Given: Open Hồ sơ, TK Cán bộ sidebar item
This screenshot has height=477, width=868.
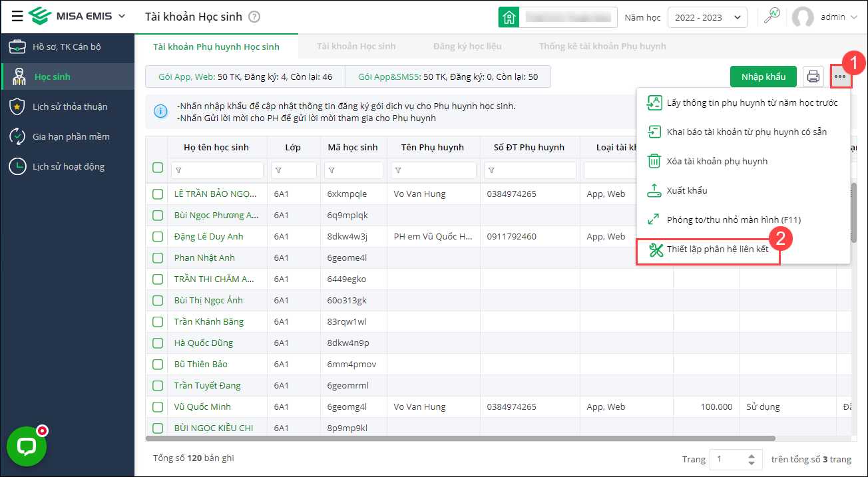Looking at the screenshot, I should pos(67,47).
